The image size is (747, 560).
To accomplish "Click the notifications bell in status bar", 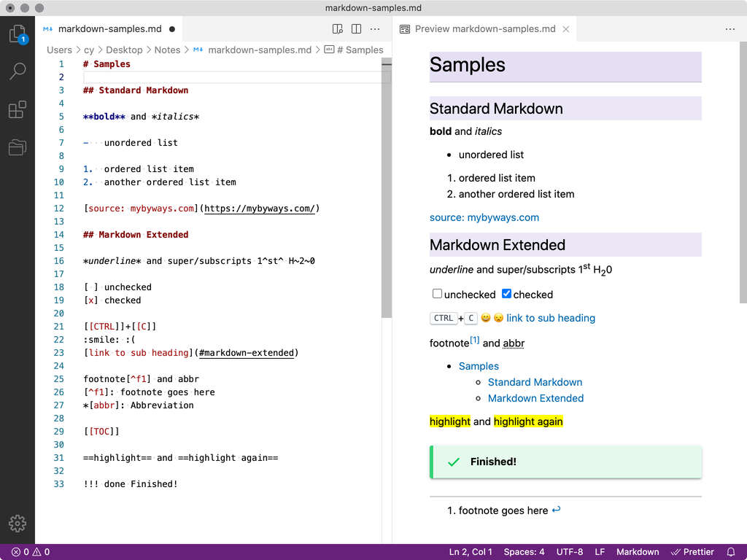I will (731, 552).
